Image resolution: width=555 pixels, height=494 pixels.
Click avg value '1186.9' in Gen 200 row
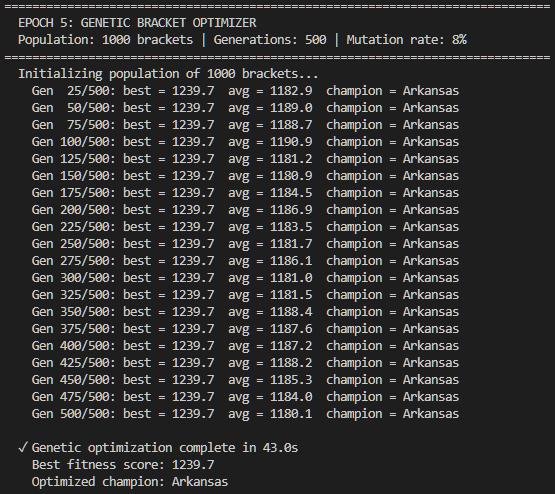(x=291, y=210)
